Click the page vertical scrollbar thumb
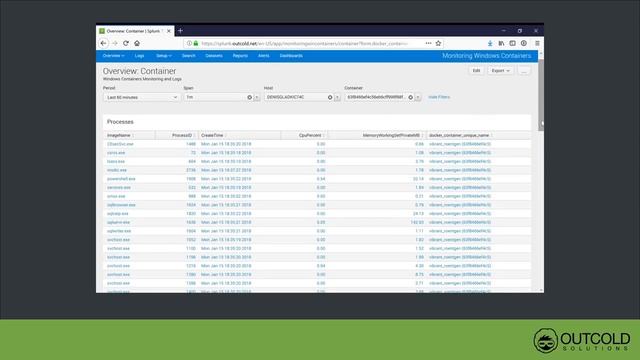640x360 pixels. click(541, 95)
